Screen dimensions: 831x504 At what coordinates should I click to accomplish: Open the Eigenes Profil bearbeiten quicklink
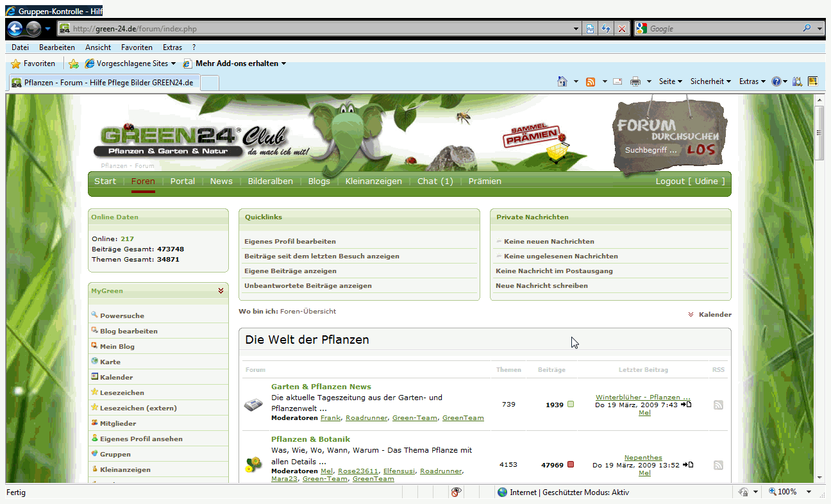[290, 242]
